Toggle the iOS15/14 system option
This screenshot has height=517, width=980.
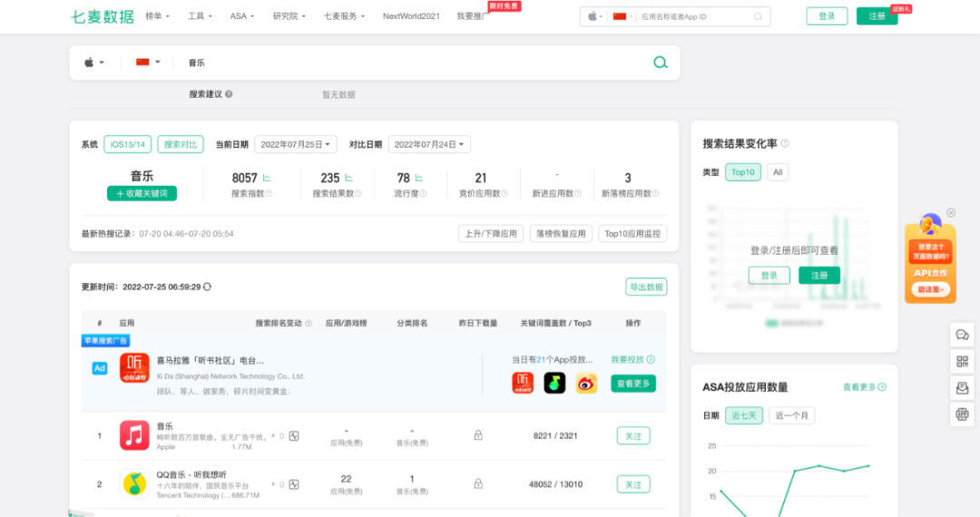click(x=128, y=144)
